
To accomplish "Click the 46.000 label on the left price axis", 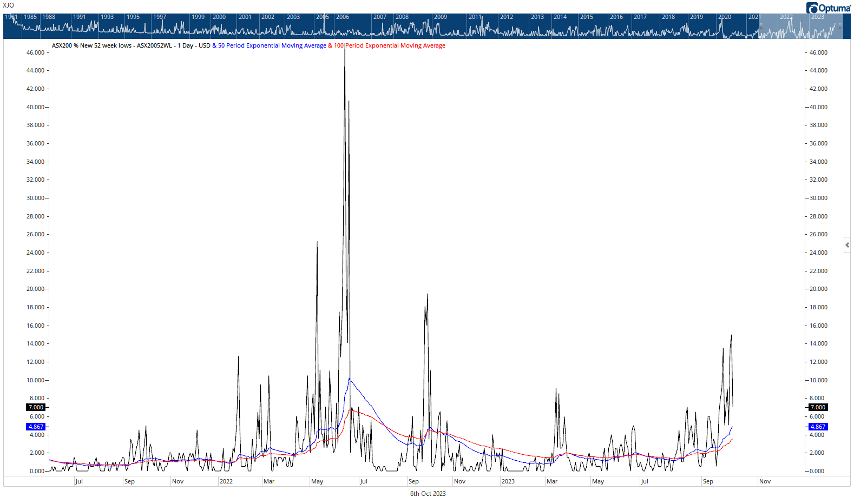I will coord(36,53).
